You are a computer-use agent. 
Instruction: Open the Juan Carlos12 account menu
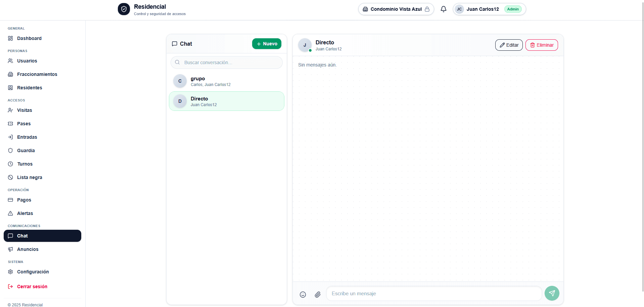(x=482, y=9)
